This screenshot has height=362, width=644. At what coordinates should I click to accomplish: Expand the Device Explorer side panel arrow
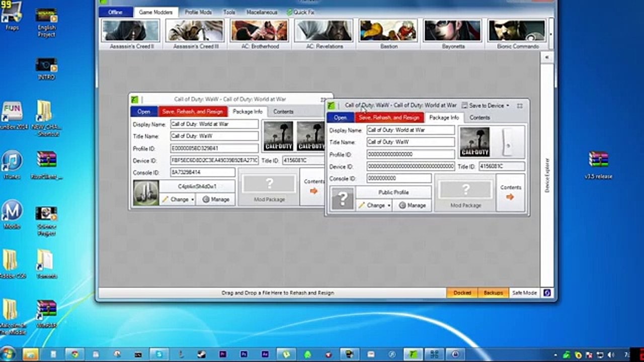click(x=547, y=58)
